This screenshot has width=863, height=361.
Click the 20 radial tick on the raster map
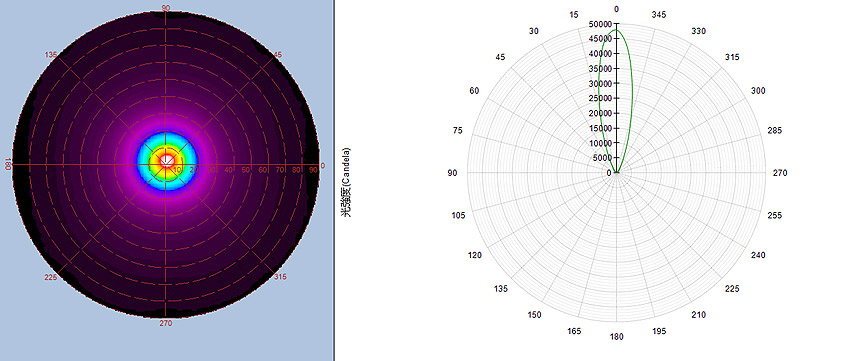click(x=194, y=169)
